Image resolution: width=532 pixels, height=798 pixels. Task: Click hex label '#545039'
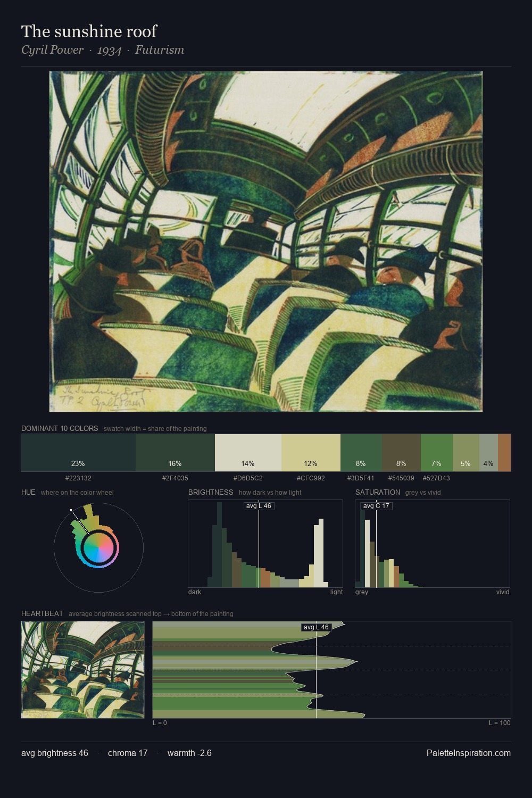click(x=401, y=478)
